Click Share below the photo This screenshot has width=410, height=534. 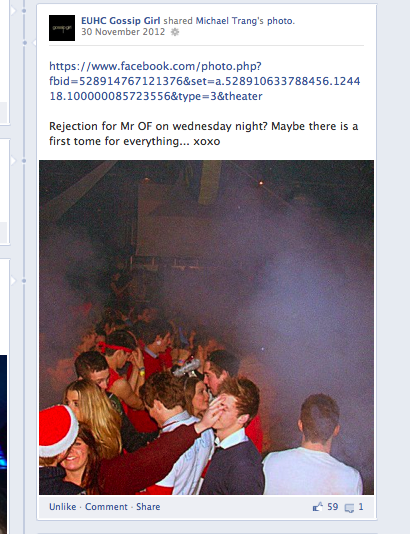(148, 507)
